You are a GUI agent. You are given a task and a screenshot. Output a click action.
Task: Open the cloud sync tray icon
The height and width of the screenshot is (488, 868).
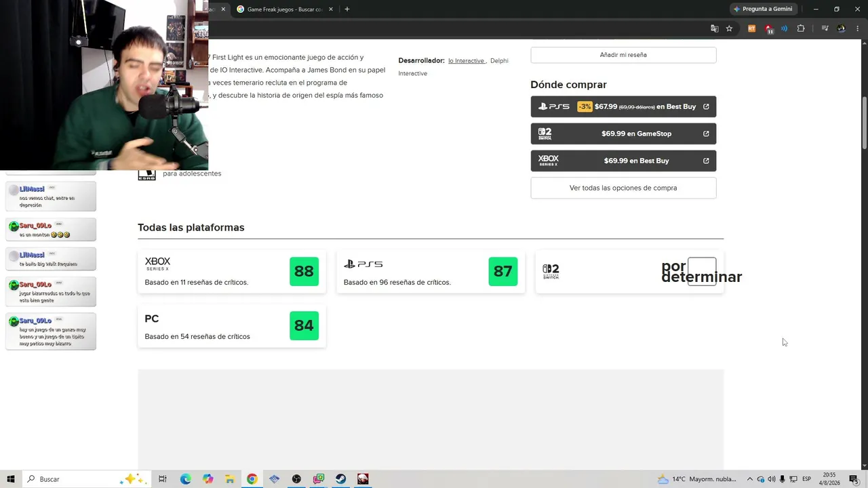(760, 479)
